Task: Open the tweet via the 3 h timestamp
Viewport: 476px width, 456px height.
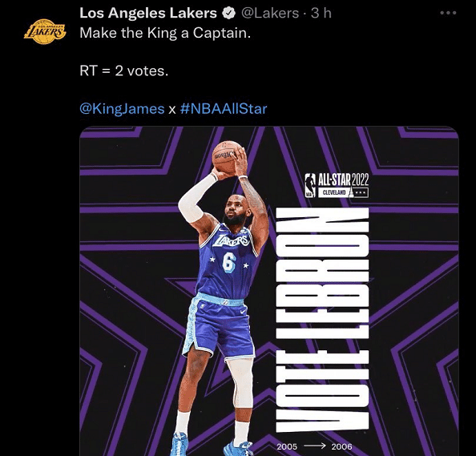Action: click(x=321, y=13)
